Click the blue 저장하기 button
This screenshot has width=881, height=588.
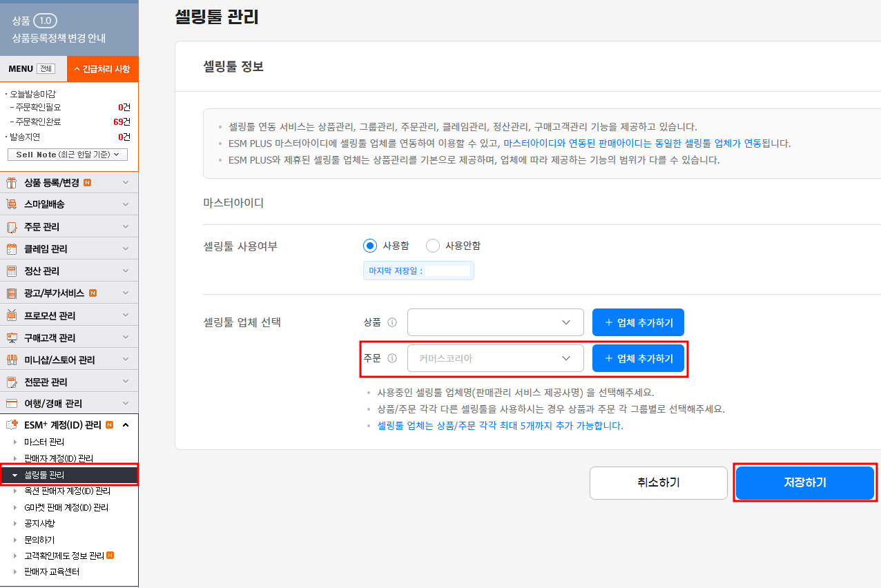click(804, 482)
